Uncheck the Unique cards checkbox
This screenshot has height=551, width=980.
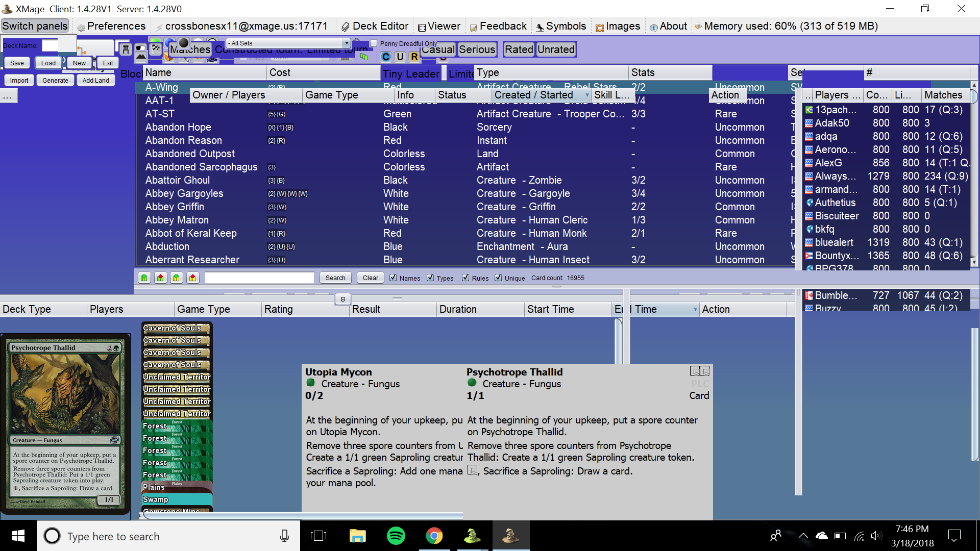coord(498,278)
